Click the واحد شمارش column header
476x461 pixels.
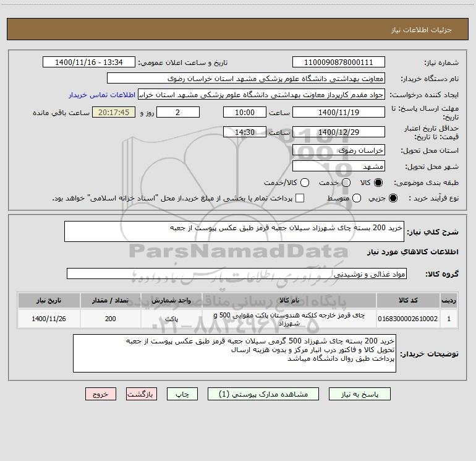point(171,300)
